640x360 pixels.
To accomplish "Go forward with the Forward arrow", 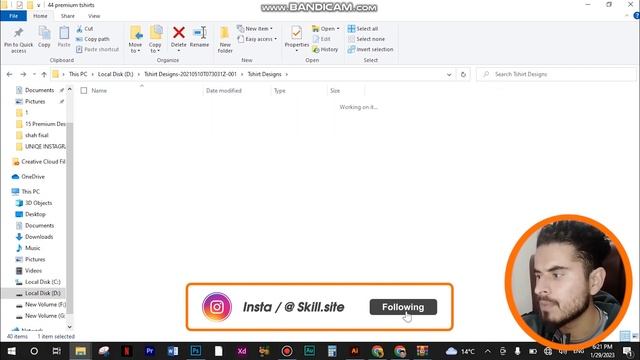I will (x=23, y=74).
